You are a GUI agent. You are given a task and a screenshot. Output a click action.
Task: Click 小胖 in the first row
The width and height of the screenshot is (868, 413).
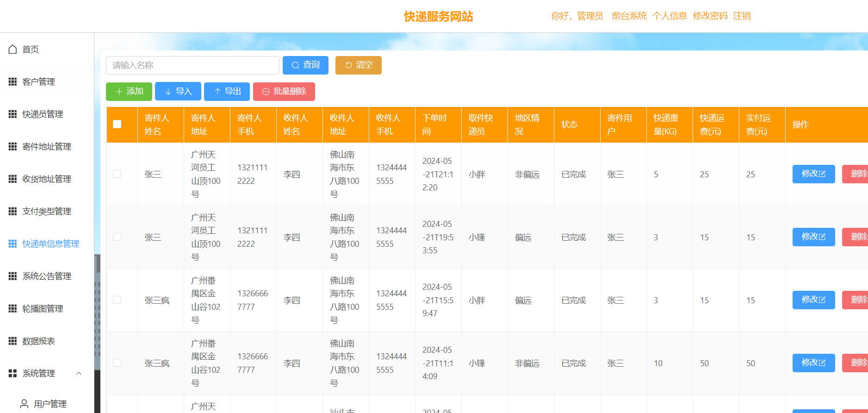pyautogui.click(x=477, y=174)
